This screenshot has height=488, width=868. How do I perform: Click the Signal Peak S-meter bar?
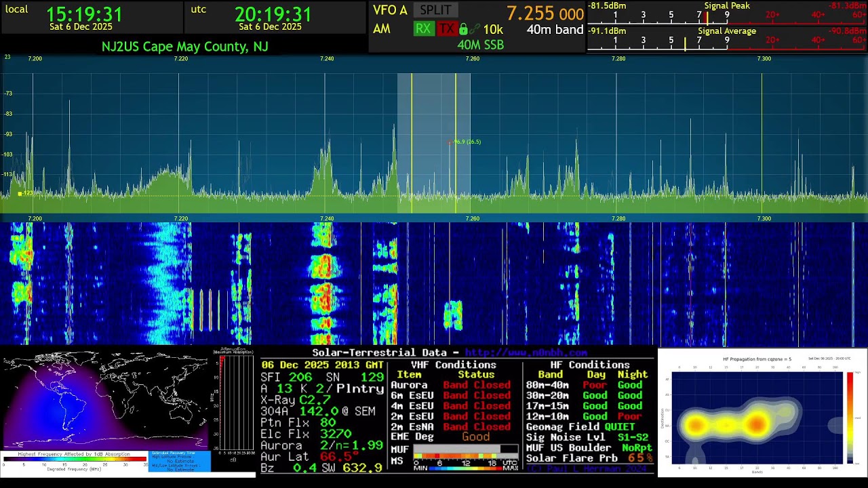tap(726, 15)
